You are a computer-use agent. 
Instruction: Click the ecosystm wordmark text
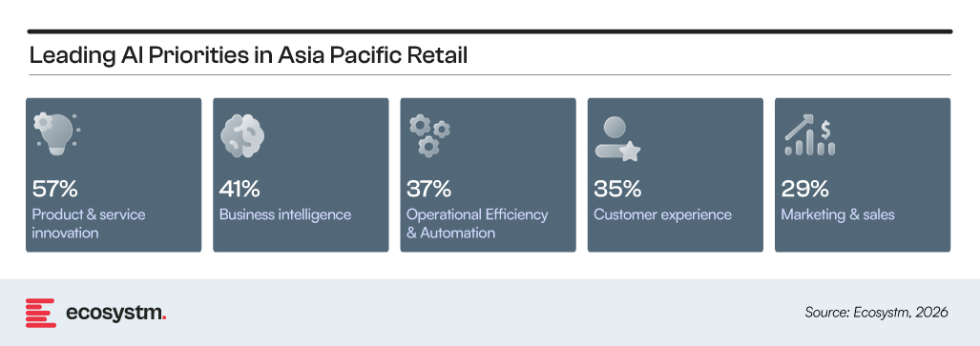coord(115,313)
